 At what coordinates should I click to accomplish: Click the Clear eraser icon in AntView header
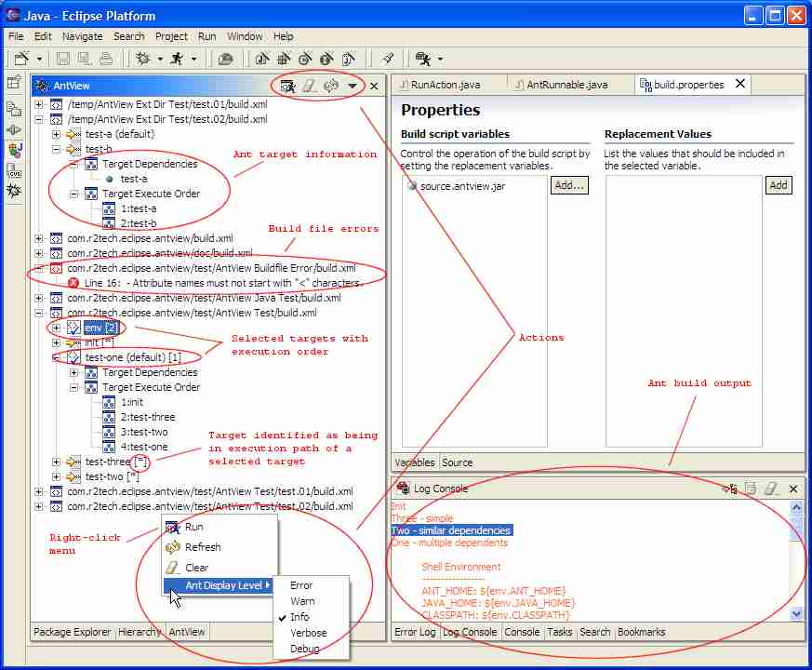(310, 87)
